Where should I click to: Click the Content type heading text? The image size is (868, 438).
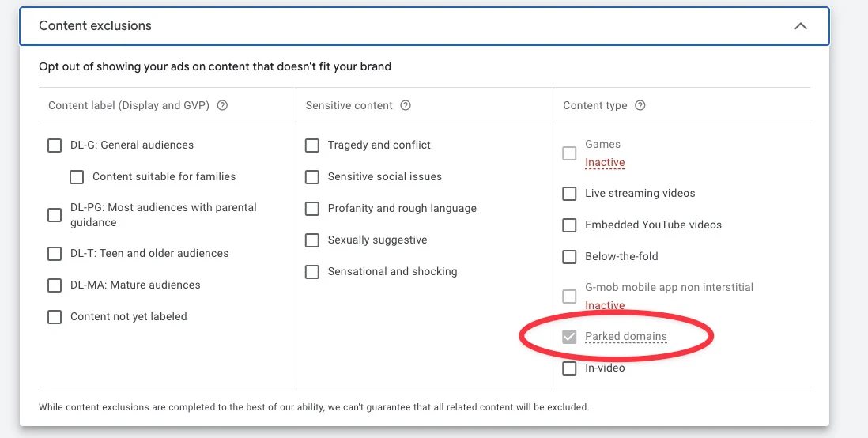point(595,105)
